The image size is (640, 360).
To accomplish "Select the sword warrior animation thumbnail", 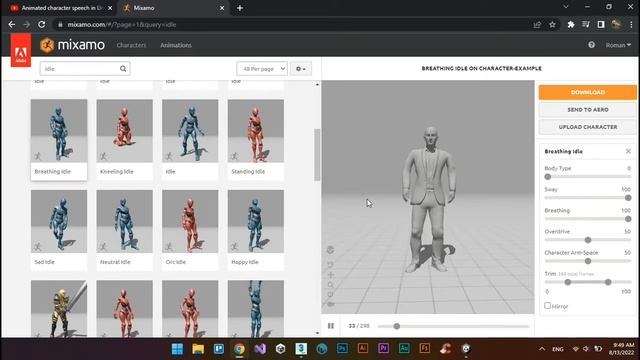I will point(59,309).
